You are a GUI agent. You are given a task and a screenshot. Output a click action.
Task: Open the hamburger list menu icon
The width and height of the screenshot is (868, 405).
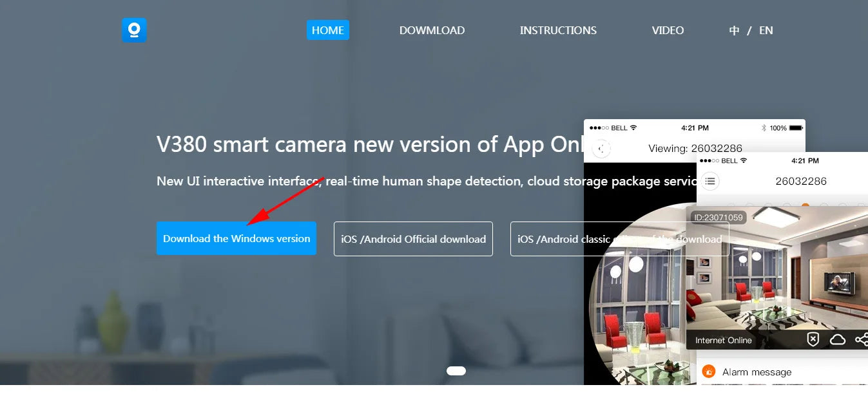click(x=710, y=181)
